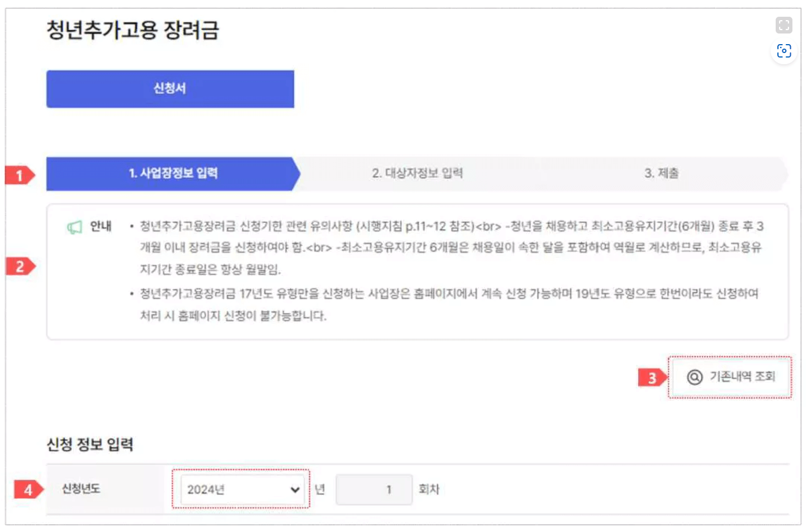Click the red annotation marker 1
This screenshot has height=530, width=812.
pos(20,174)
